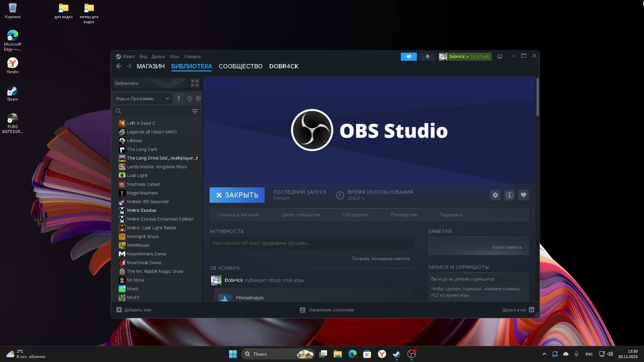The image size is (644, 362).
Task: Open the gear settings for OBS Studio
Action: pyautogui.click(x=495, y=195)
